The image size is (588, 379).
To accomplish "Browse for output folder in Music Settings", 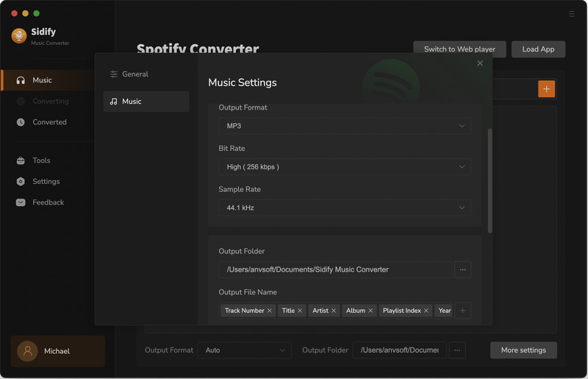I will coord(463,269).
